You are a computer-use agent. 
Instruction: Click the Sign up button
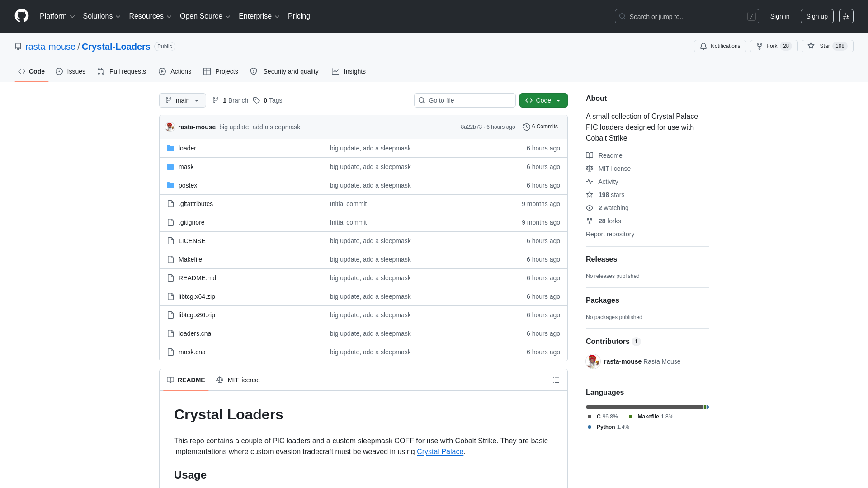coord(816,16)
